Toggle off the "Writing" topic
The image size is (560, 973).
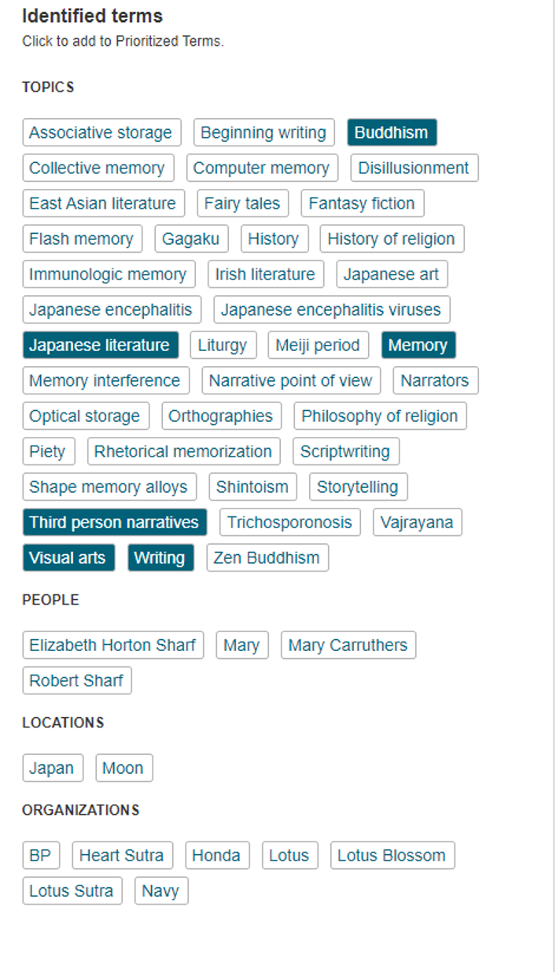point(160,557)
